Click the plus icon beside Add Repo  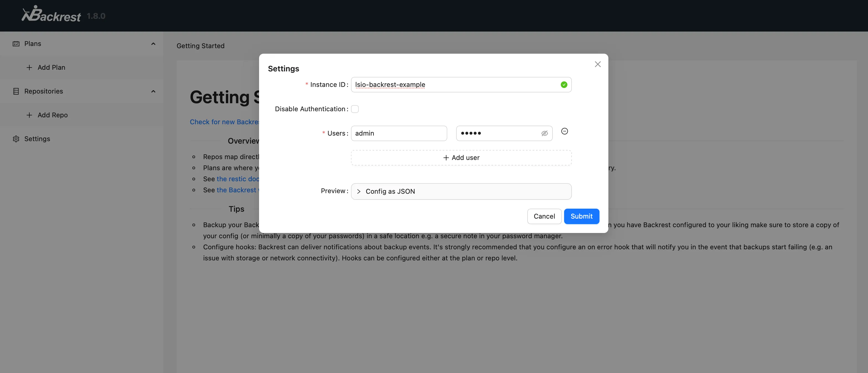pos(29,115)
